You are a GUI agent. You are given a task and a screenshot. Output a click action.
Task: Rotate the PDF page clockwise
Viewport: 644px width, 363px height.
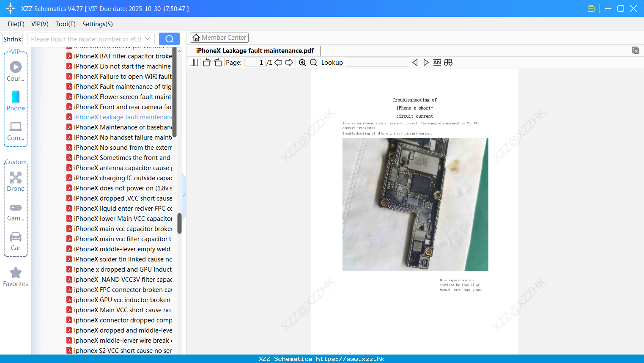(218, 63)
